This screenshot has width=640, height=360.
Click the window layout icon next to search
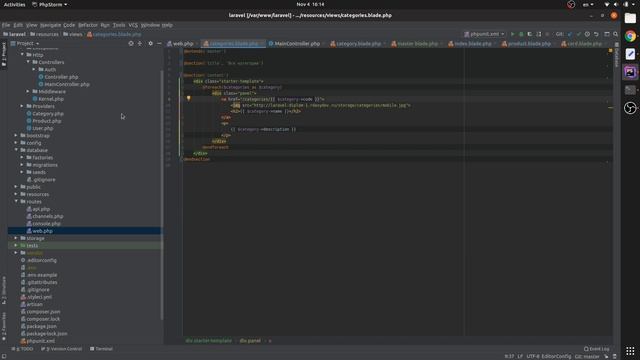(607, 34)
